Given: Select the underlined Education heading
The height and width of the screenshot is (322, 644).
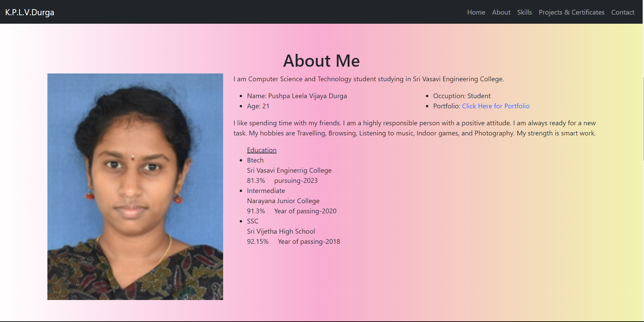Looking at the screenshot, I should tap(261, 150).
